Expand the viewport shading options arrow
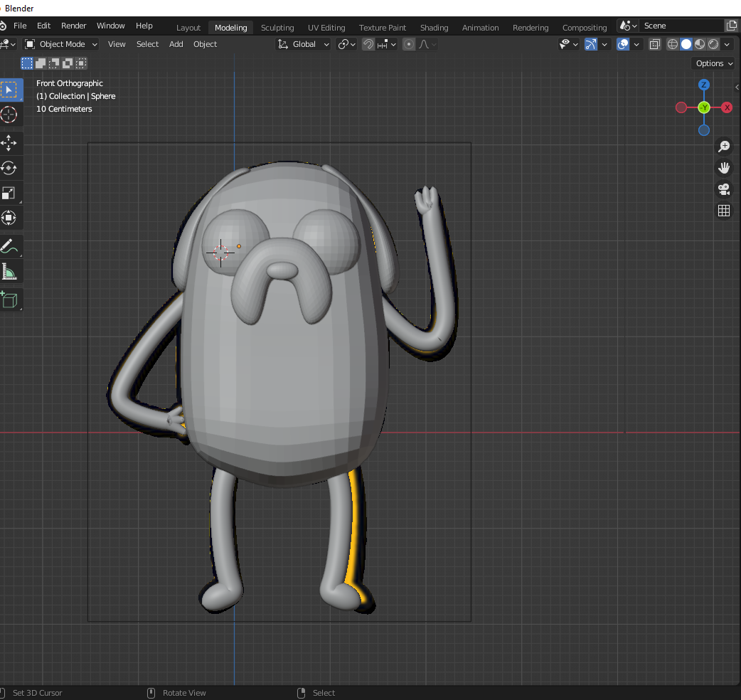This screenshot has height=700, width=741. click(727, 44)
